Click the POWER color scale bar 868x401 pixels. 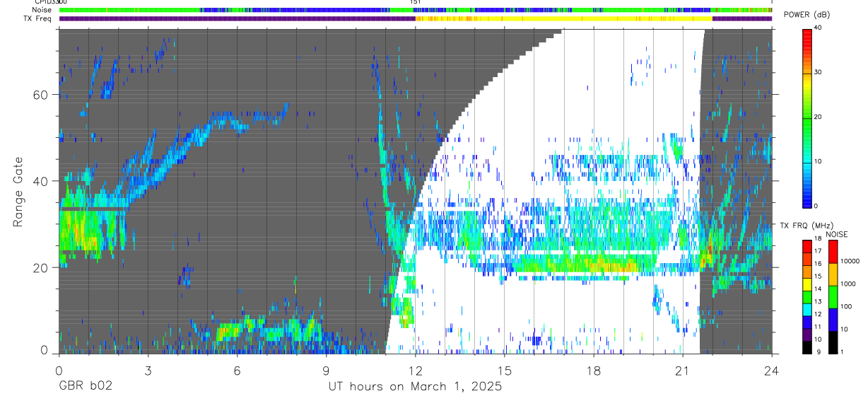click(x=807, y=117)
